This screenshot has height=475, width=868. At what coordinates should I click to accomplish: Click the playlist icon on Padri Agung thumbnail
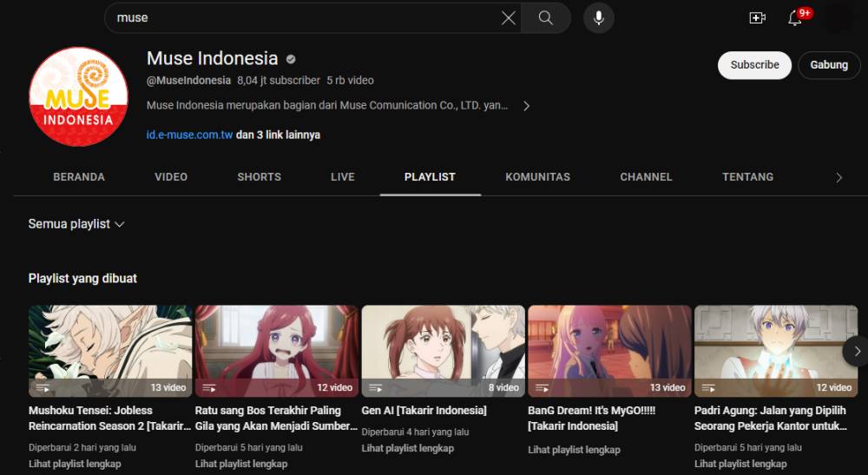click(x=708, y=387)
